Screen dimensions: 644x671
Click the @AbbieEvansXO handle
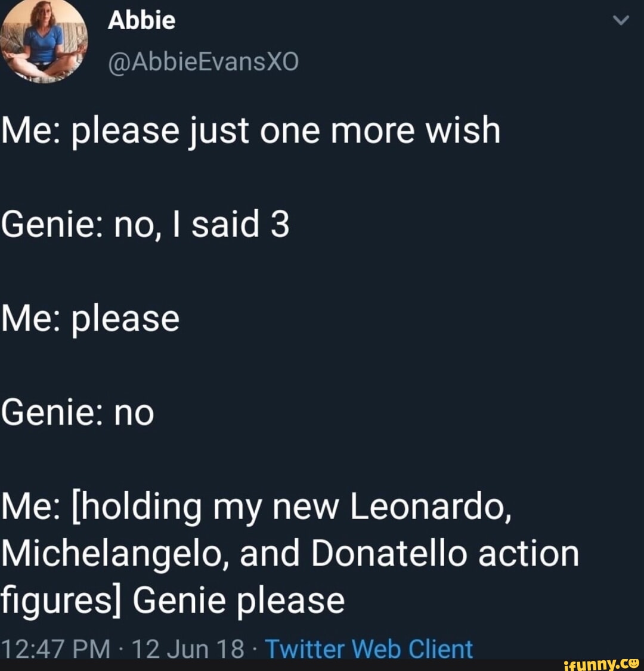[203, 61]
